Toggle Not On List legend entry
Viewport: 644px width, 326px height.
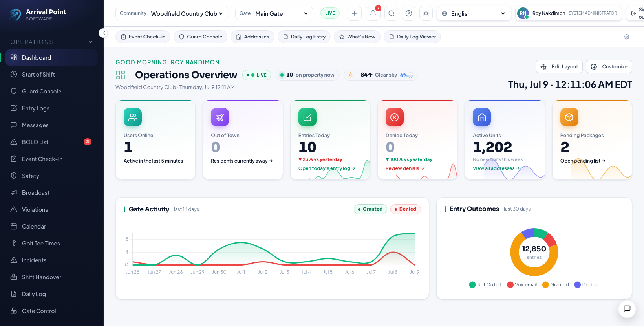click(485, 285)
